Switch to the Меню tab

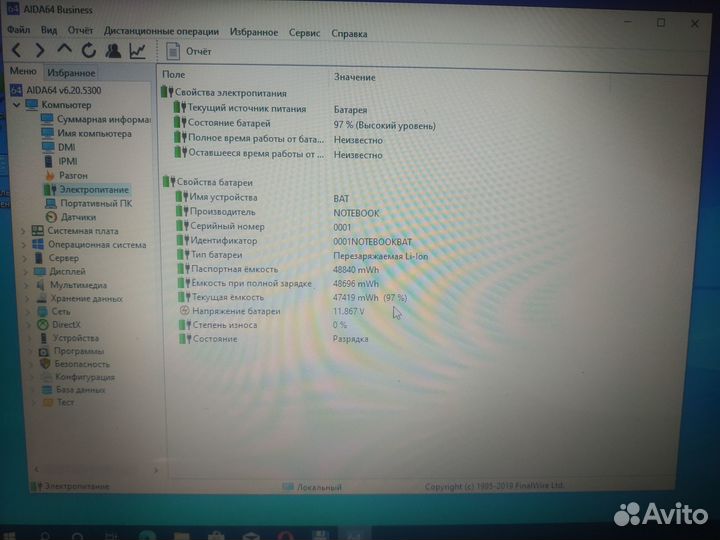pyautogui.click(x=23, y=71)
